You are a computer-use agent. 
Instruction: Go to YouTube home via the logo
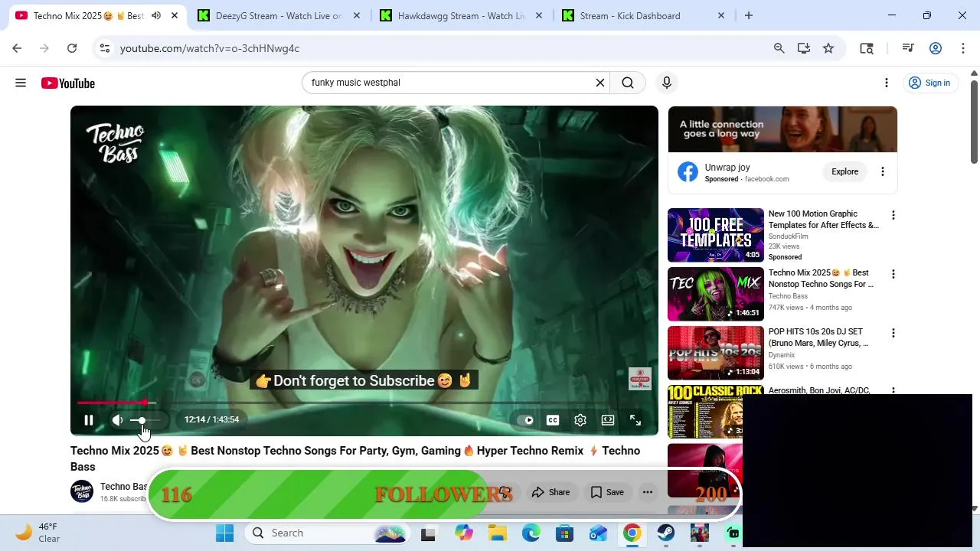point(68,83)
